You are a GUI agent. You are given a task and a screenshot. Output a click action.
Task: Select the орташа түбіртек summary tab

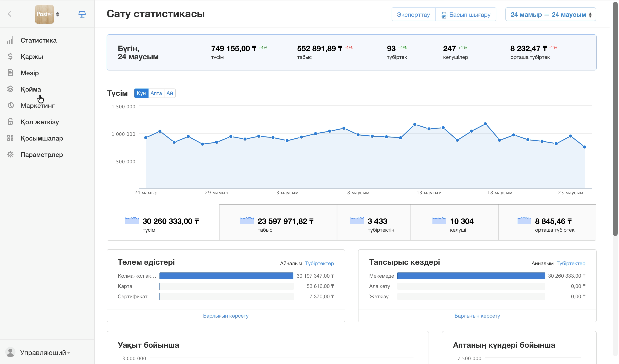(x=547, y=223)
